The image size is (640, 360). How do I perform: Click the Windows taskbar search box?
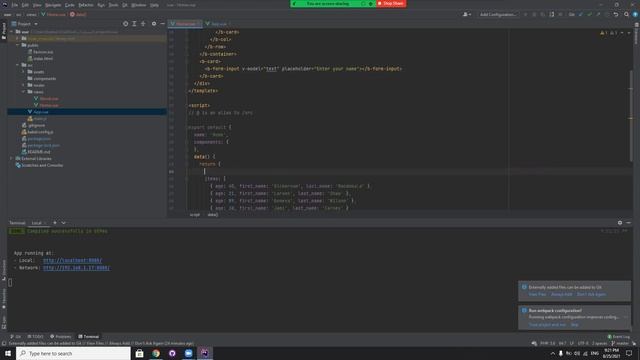(73, 353)
